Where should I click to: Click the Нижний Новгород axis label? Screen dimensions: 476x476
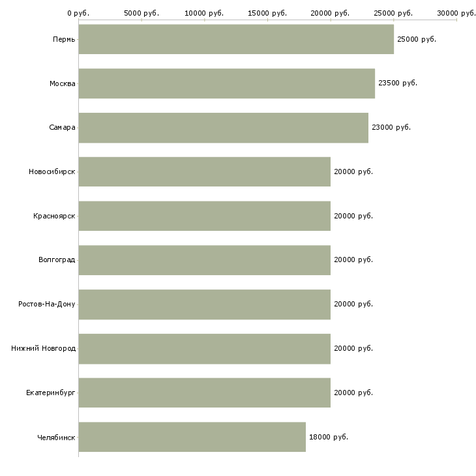(x=44, y=348)
